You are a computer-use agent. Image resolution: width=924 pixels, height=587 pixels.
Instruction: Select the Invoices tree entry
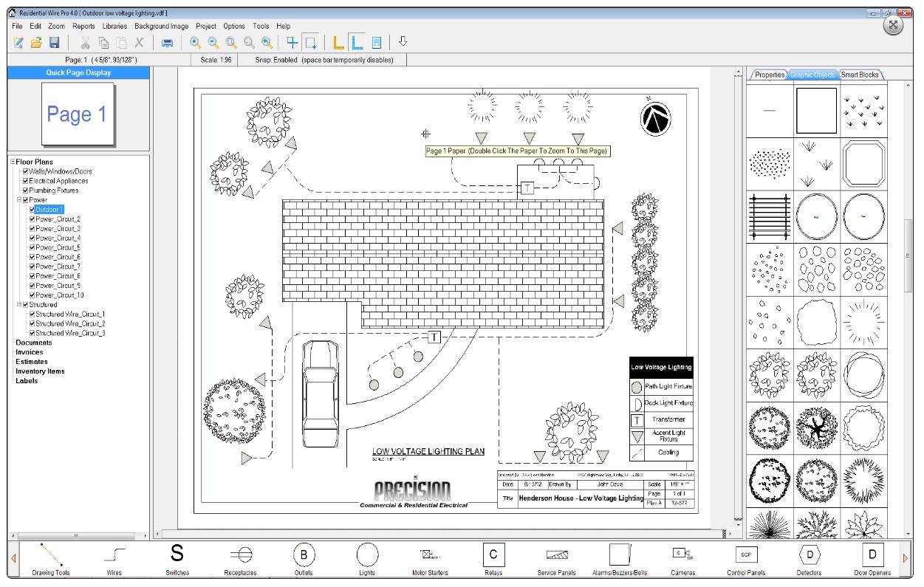(30, 352)
